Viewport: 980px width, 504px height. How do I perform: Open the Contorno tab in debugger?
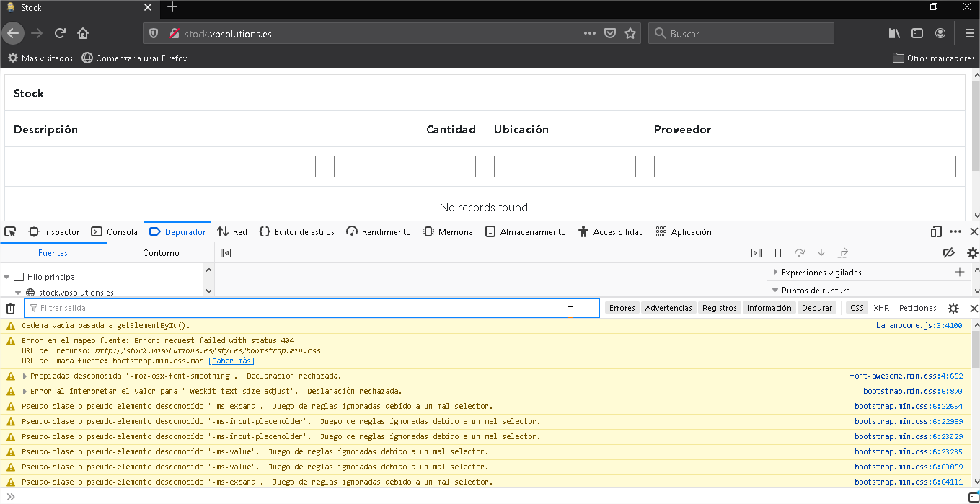(161, 253)
